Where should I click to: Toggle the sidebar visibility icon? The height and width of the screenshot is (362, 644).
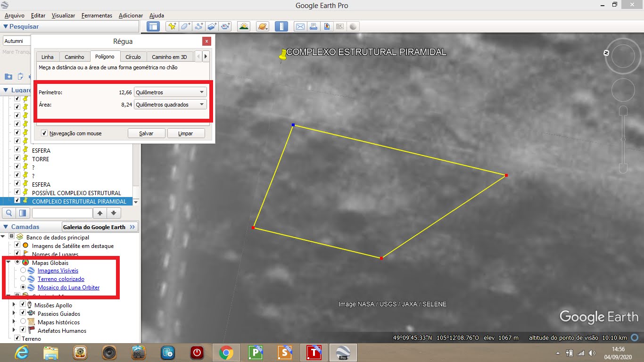153,26
